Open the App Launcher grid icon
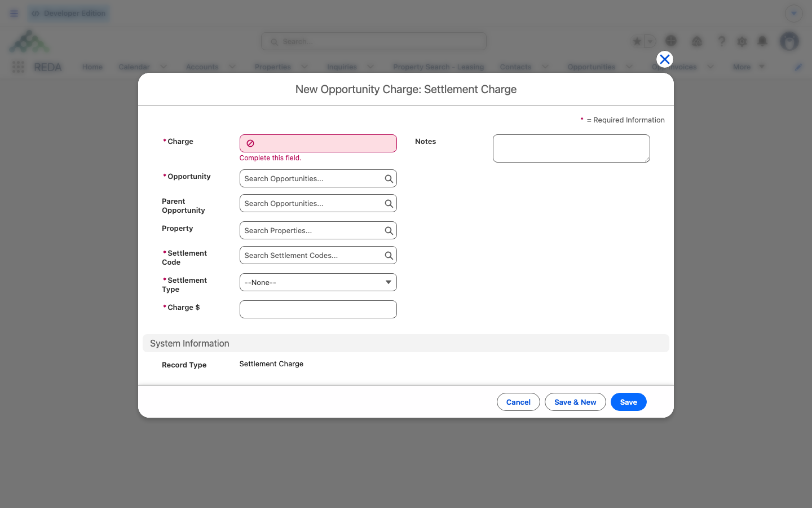Screen dimensions: 812x508 coord(18,67)
